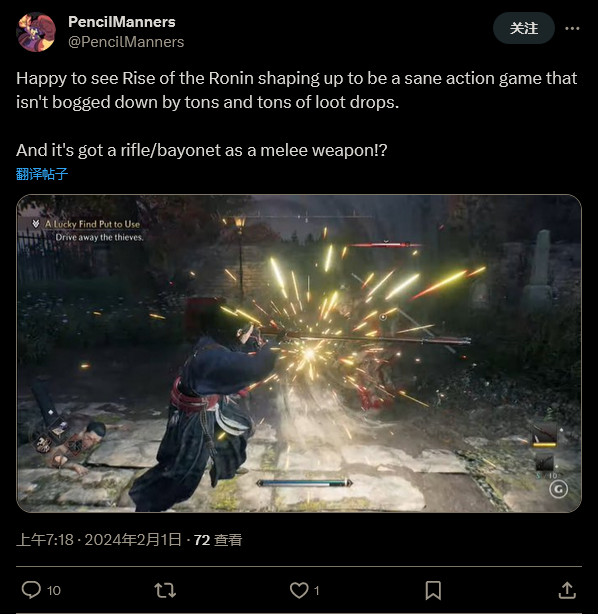Click the stamina bar in the game image
This screenshot has width=598, height=614.
pyautogui.click(x=304, y=483)
